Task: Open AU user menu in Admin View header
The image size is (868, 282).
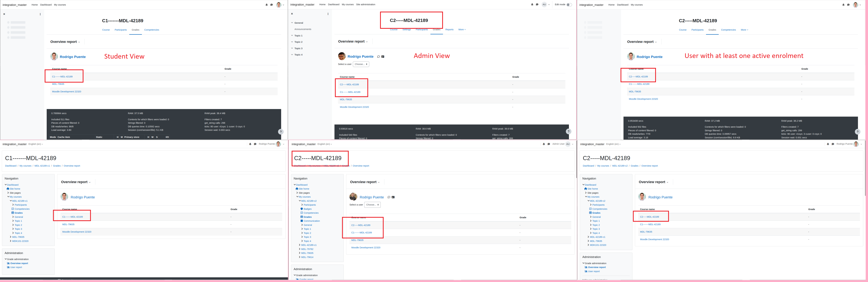Action: point(546,4)
